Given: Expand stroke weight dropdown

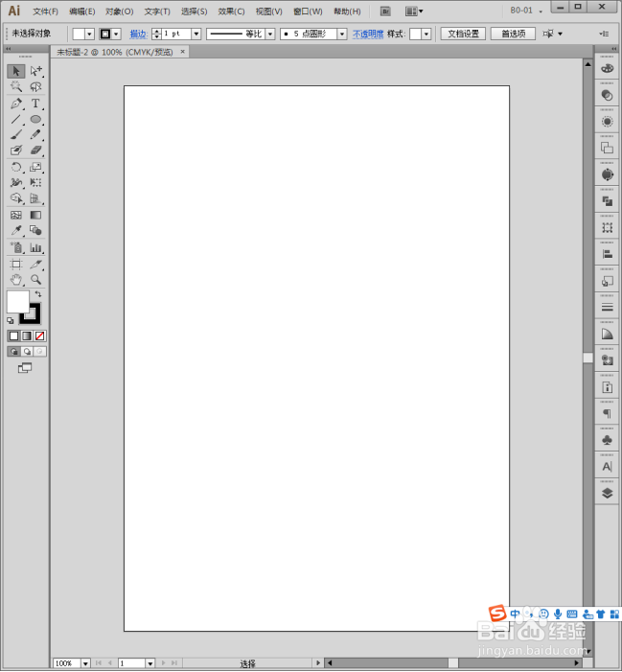Looking at the screenshot, I should pos(196,34).
